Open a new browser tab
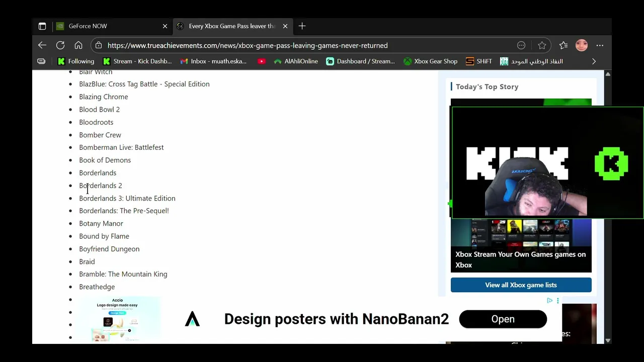Screen dimensions: 644x362 click(302, 26)
